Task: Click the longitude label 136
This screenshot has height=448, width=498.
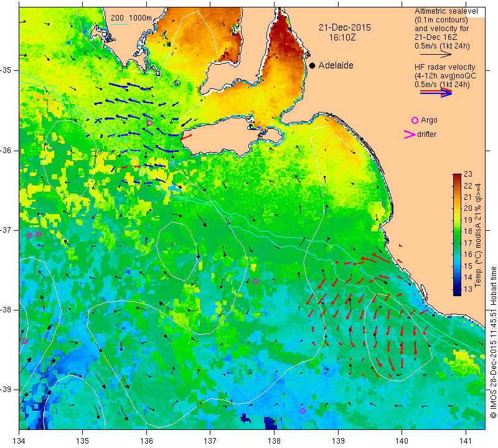Action: click(x=146, y=441)
